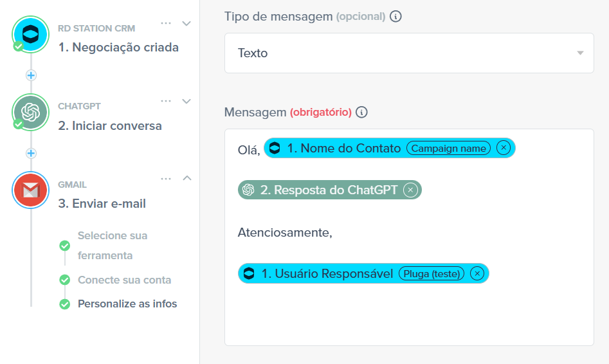
Task: Expand the Negociação criada step
Action: click(x=186, y=23)
